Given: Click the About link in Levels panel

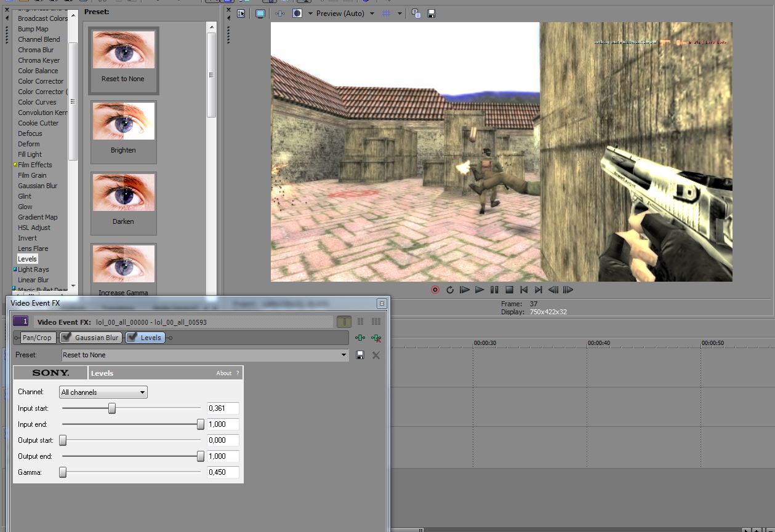Looking at the screenshot, I should click(223, 373).
